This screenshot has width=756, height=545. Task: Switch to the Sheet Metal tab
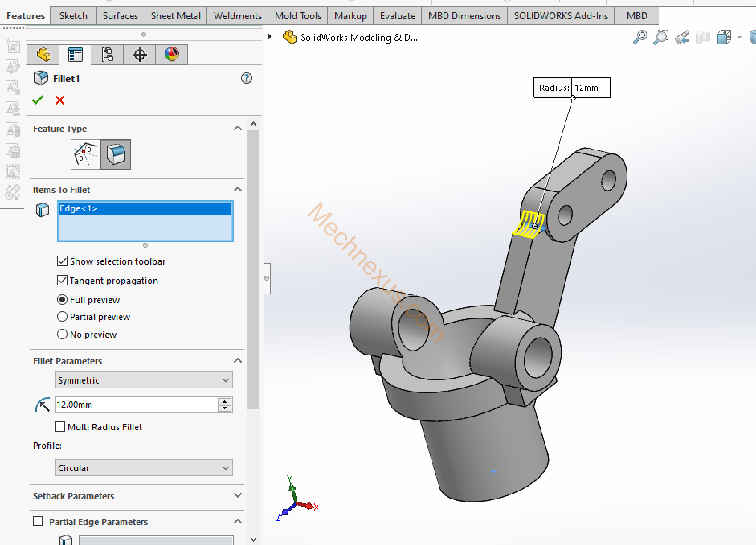176,16
